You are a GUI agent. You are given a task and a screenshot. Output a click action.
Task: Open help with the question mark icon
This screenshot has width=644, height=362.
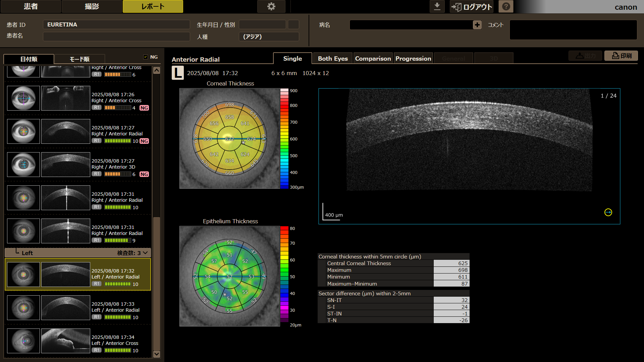click(506, 6)
